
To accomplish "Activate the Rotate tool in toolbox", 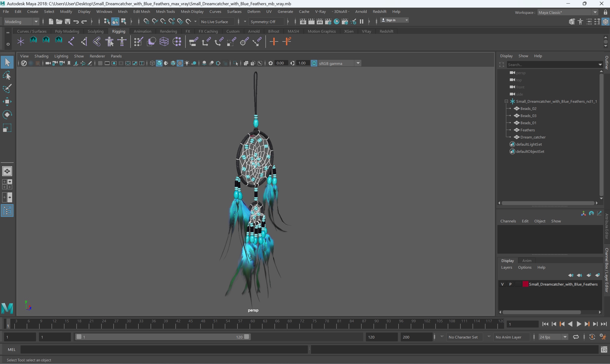I will [x=7, y=115].
